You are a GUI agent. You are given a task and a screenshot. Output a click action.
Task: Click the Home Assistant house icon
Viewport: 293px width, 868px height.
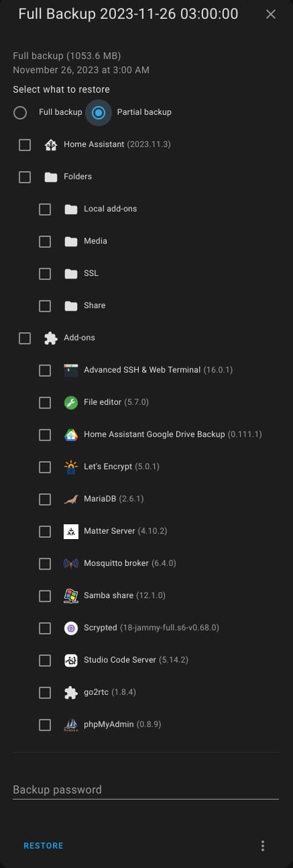click(x=51, y=144)
